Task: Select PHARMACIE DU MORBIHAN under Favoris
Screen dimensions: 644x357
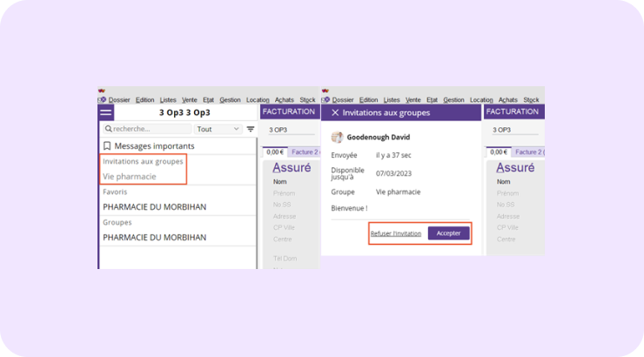Action: click(x=154, y=207)
